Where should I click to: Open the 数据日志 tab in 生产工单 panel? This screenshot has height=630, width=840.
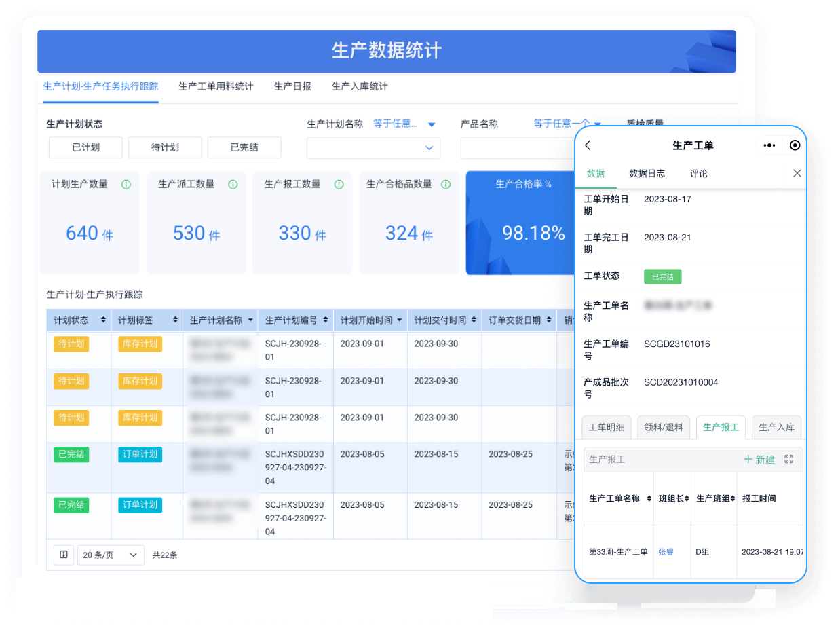[x=647, y=173]
